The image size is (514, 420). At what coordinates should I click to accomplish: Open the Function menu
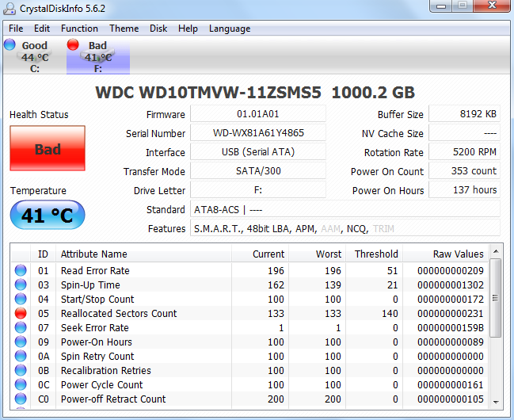pyautogui.click(x=79, y=29)
